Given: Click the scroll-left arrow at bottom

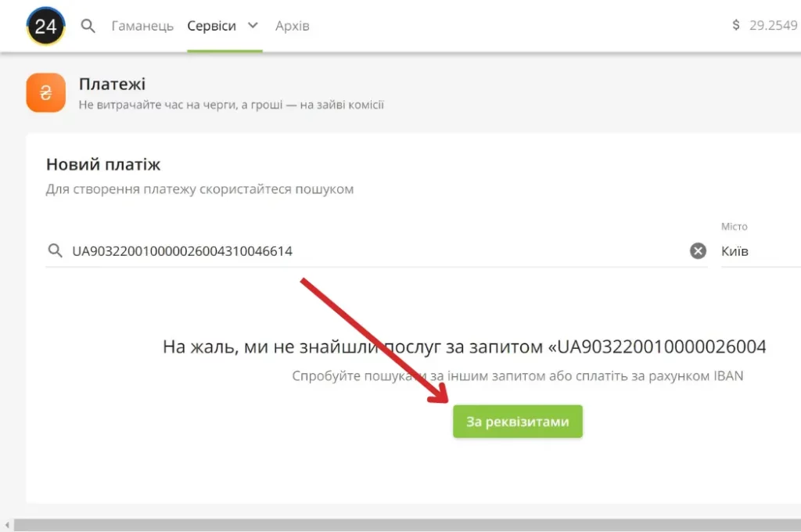Looking at the screenshot, I should point(7,525).
